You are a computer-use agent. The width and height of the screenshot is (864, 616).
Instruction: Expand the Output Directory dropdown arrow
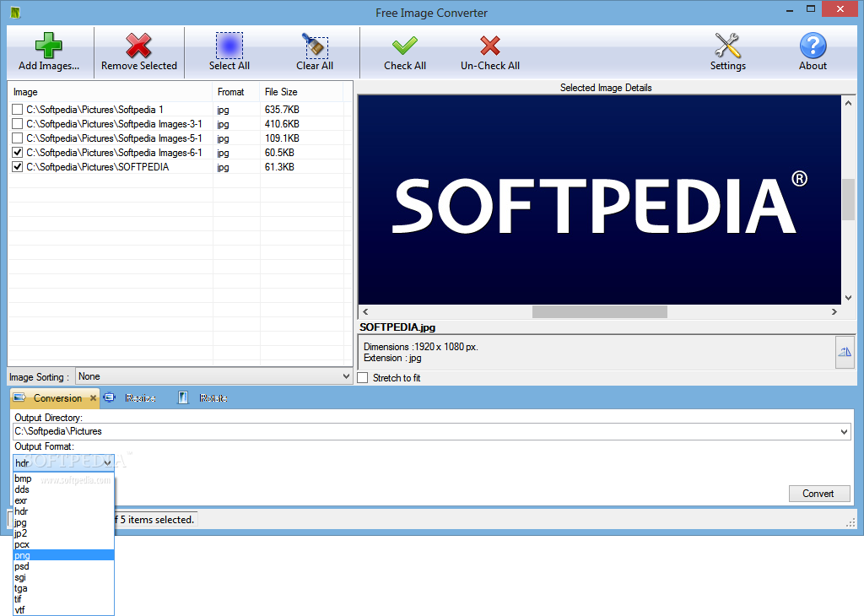tap(844, 431)
